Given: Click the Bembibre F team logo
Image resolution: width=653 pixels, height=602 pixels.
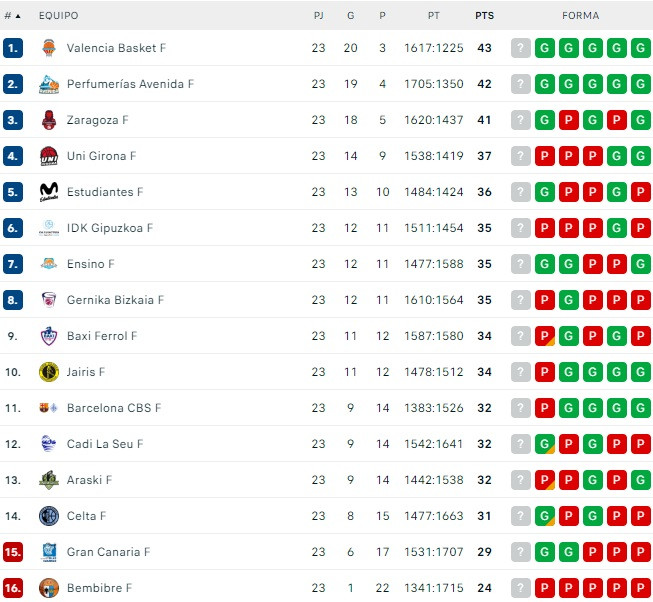Looking at the screenshot, I should pyautogui.click(x=49, y=588).
